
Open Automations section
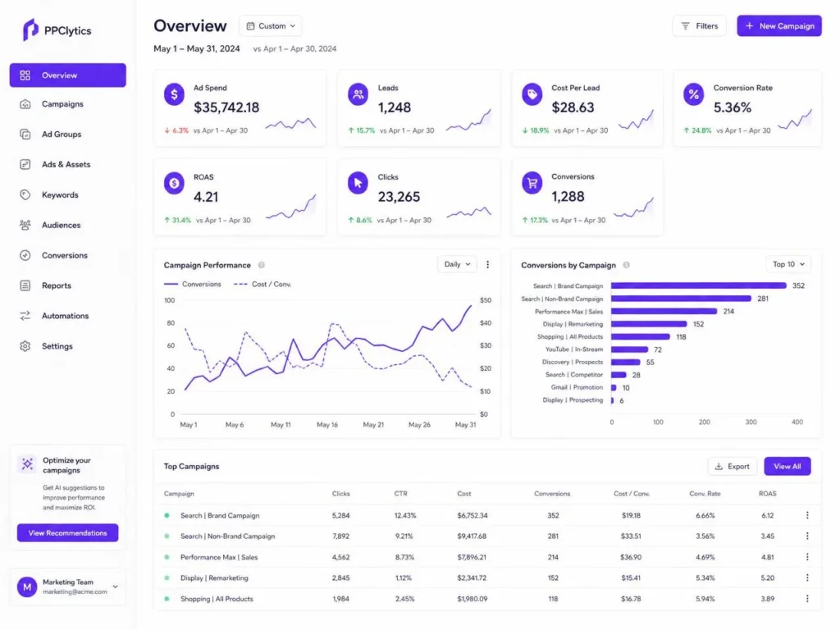(66, 316)
